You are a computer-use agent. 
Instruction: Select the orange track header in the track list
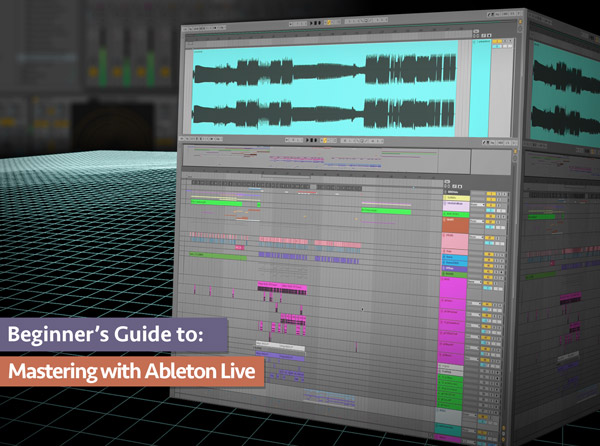(x=455, y=226)
